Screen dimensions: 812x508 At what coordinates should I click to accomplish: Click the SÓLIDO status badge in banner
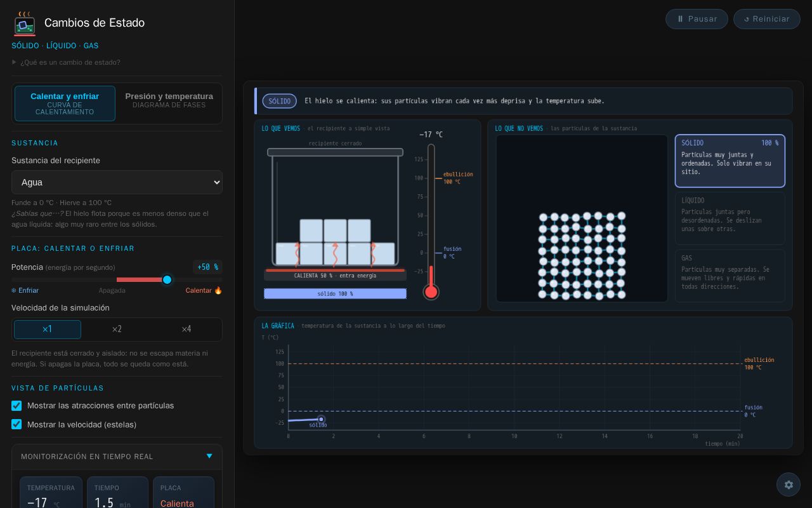[280, 101]
